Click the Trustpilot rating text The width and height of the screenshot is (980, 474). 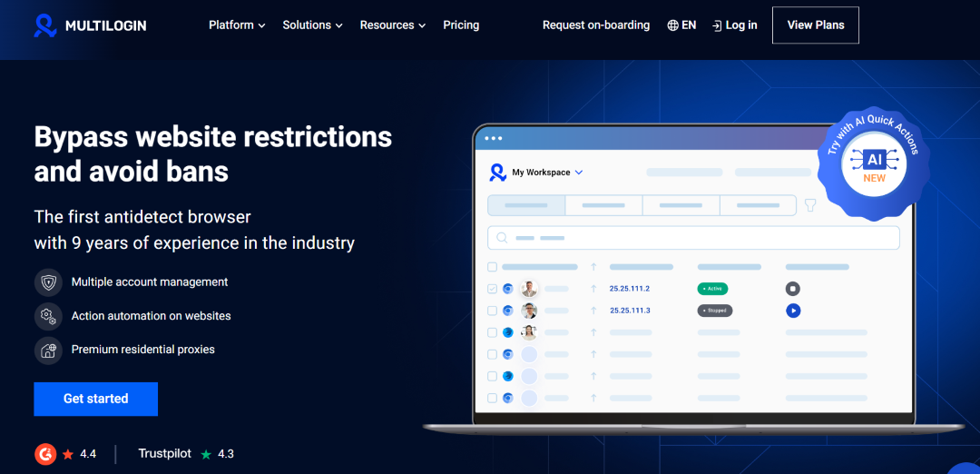pyautogui.click(x=165, y=453)
